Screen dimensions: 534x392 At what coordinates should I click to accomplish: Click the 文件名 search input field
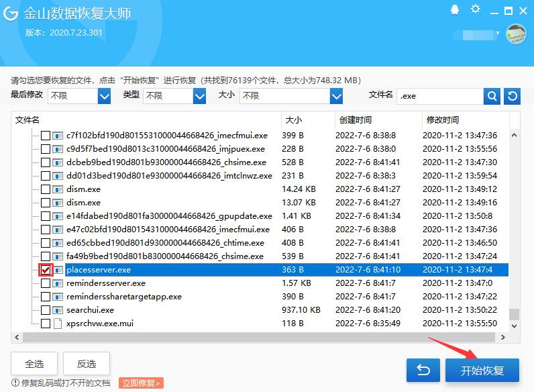(x=440, y=96)
